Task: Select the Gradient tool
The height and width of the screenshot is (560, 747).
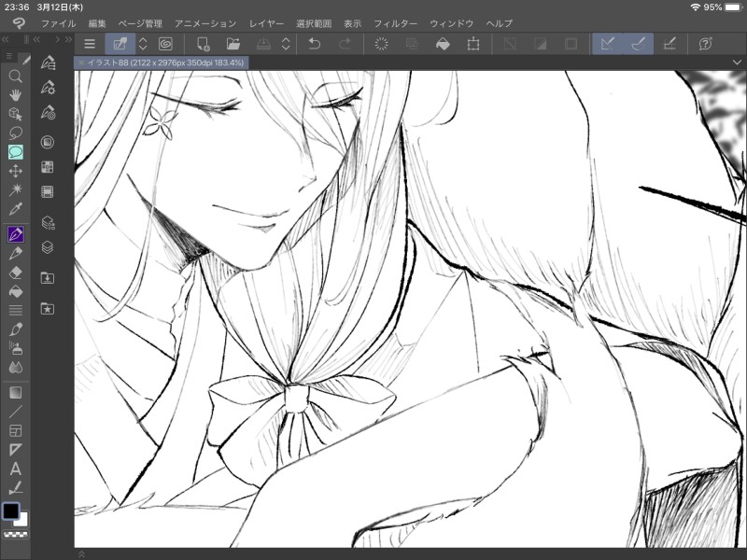Action: point(15,393)
